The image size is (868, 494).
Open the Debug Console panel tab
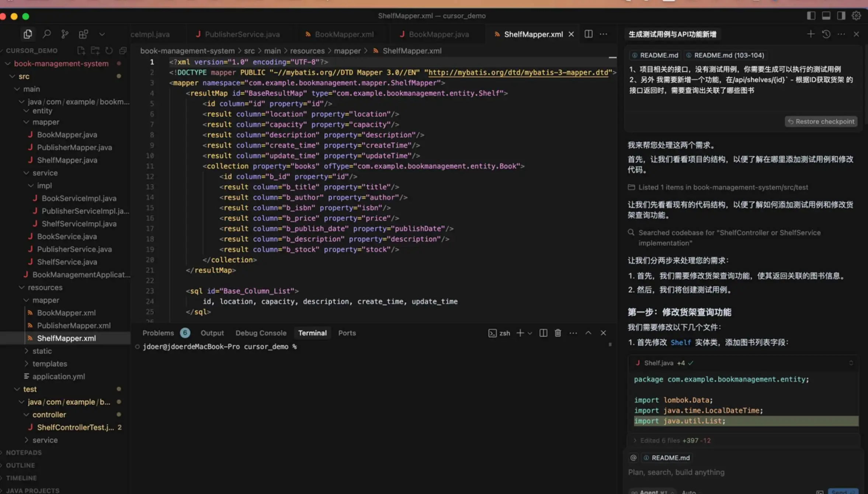tap(261, 333)
